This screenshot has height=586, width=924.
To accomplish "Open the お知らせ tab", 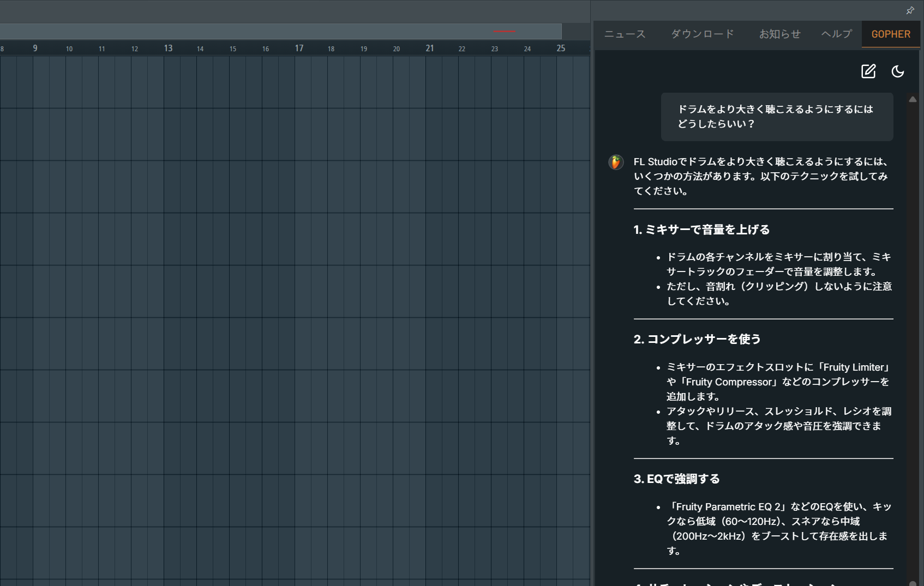I will pyautogui.click(x=780, y=34).
